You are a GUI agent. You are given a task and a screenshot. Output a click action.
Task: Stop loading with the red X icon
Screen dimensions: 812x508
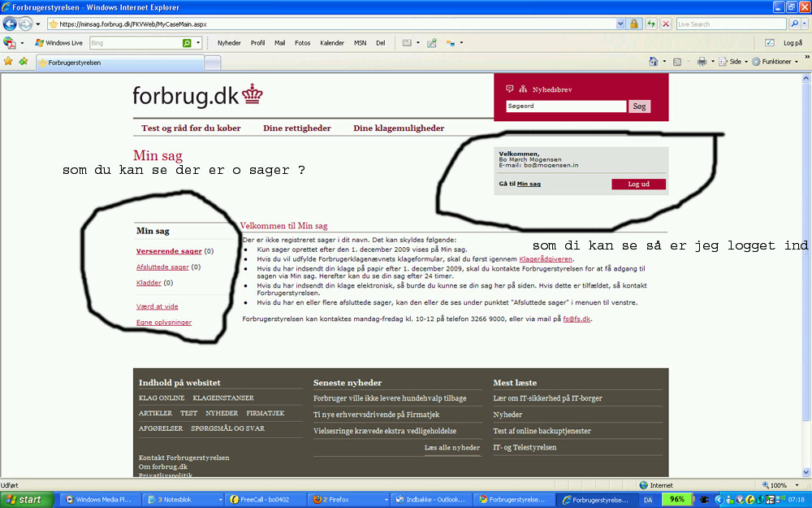click(x=666, y=24)
